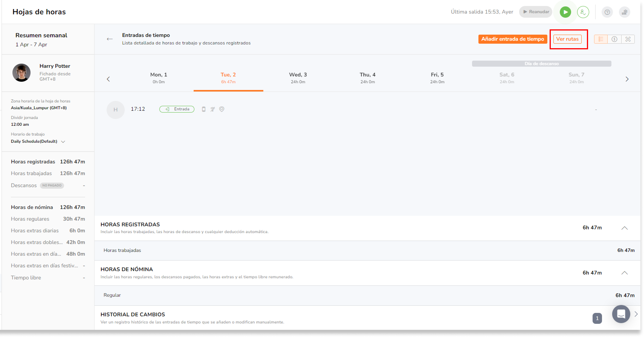Switch to the list view icon
The height and width of the screenshot is (337, 644).
[601, 39]
